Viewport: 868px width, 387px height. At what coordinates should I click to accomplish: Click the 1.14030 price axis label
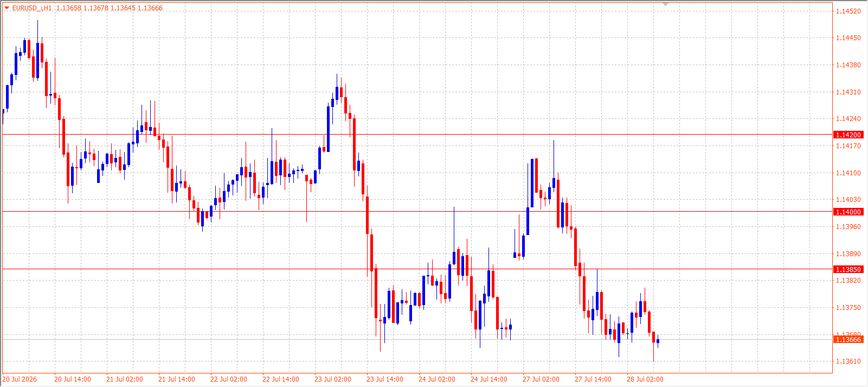click(848, 200)
